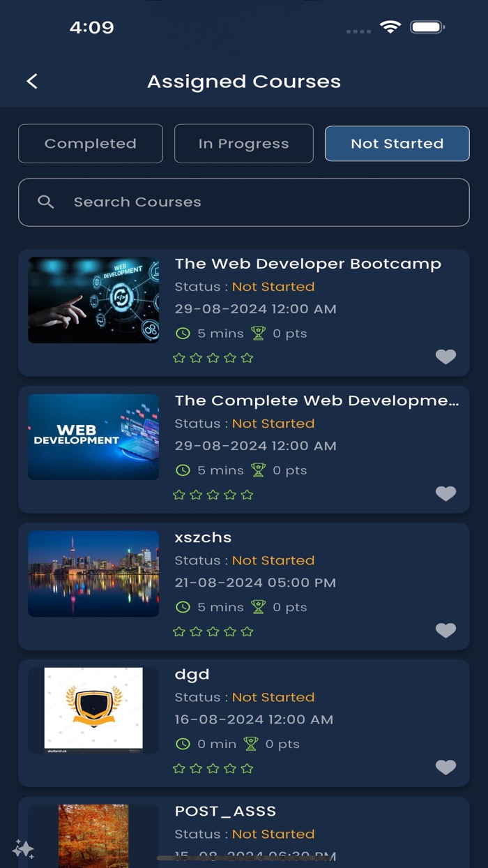Image resolution: width=488 pixels, height=868 pixels.
Task: Click trophy icon on xszchs card
Action: (x=258, y=607)
